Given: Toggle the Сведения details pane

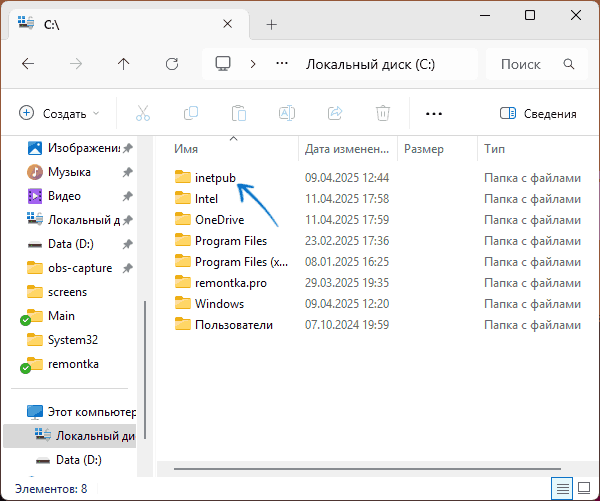Looking at the screenshot, I should [x=538, y=113].
